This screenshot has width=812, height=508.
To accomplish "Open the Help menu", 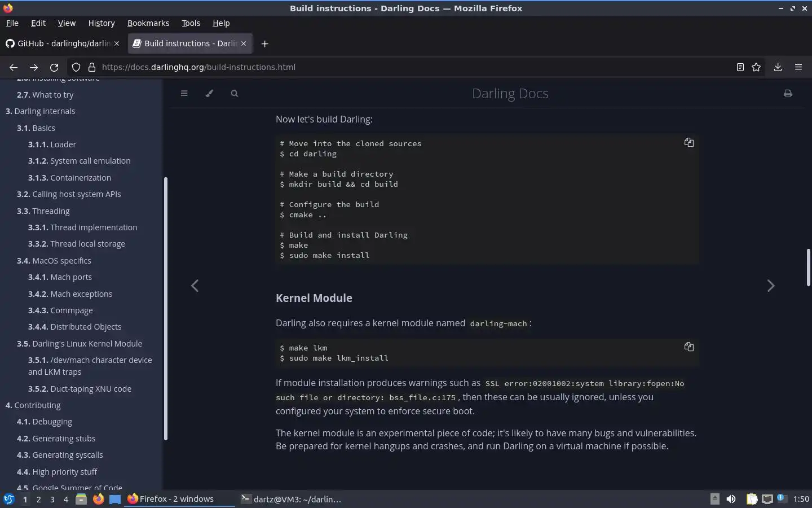I will (x=221, y=23).
